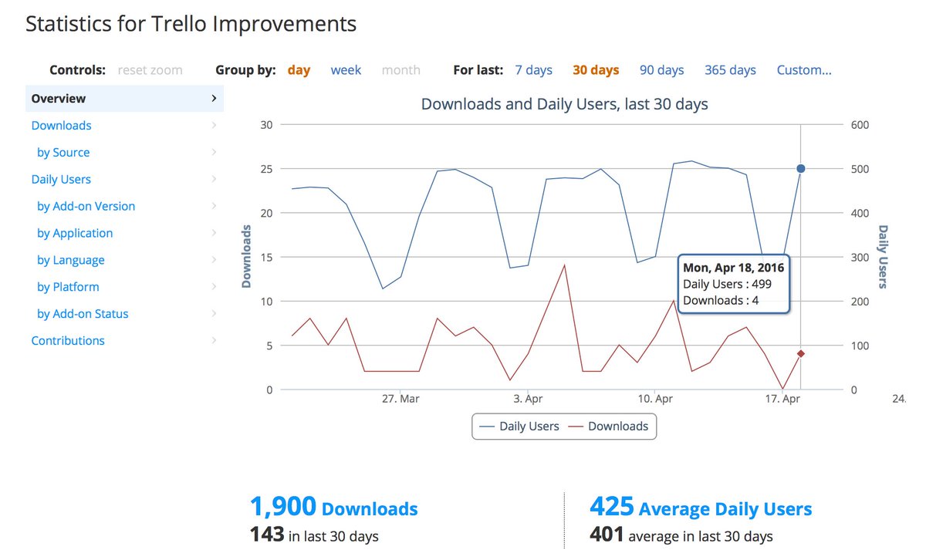The height and width of the screenshot is (560, 926).
Task: Toggle Downloads series in chart legend
Action: coord(608,426)
